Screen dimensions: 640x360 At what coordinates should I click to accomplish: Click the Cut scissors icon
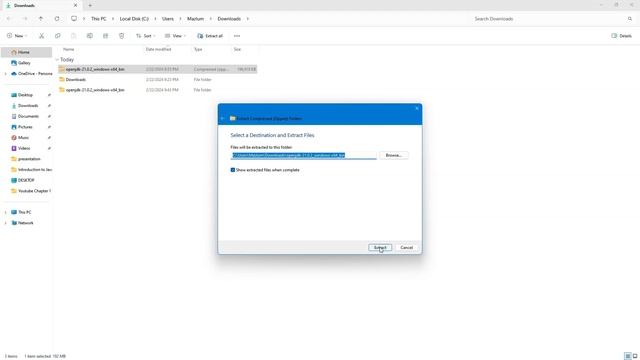coord(41,36)
